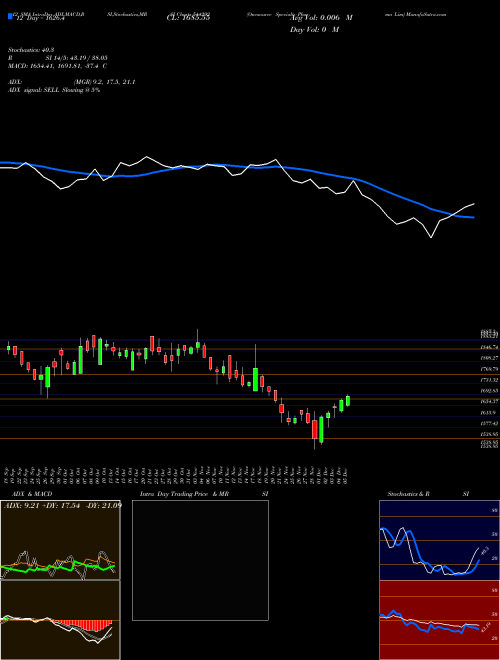Click the 1731.32 price axis label
The width and height of the screenshot is (500, 660).
coord(490,380)
